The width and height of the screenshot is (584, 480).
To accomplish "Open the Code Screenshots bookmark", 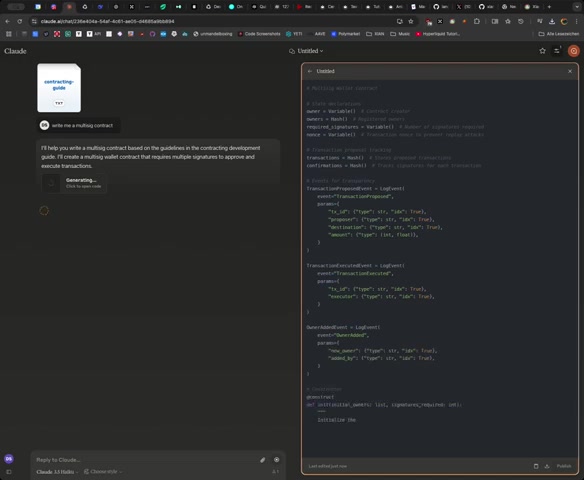I will pyautogui.click(x=259, y=34).
